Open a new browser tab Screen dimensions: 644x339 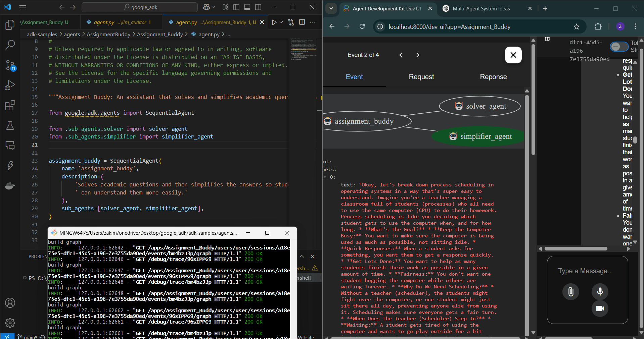point(545,9)
